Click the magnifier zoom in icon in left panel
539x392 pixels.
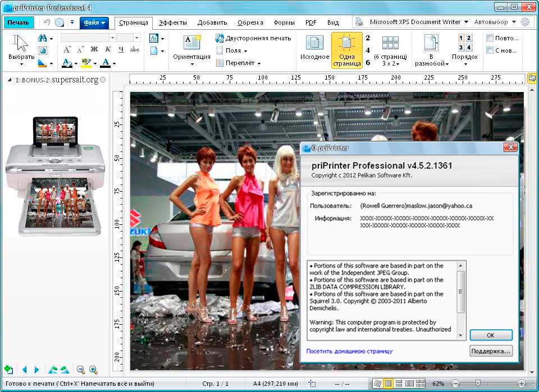[x=93, y=370]
